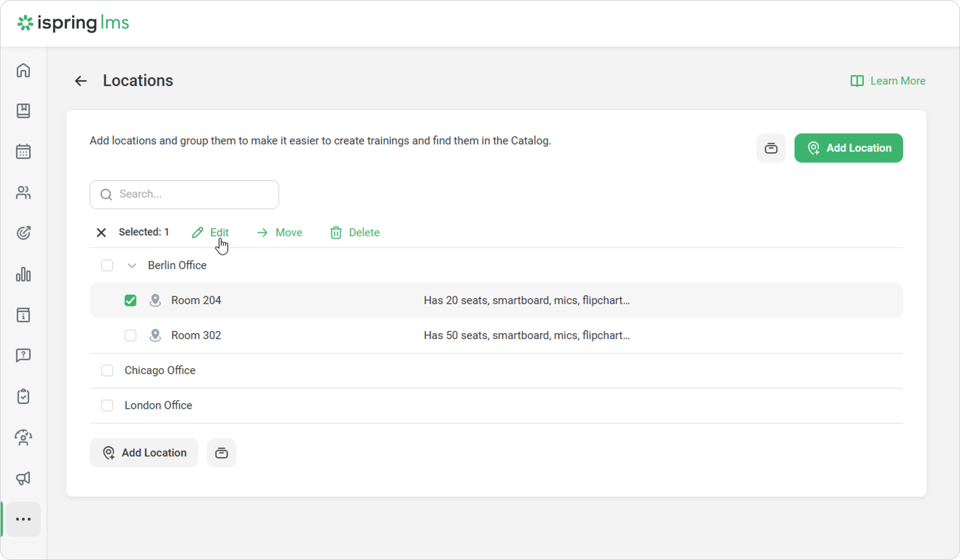Screen dimensions: 960x560
Task: Click the bottom add group icon button
Action: pos(221,452)
